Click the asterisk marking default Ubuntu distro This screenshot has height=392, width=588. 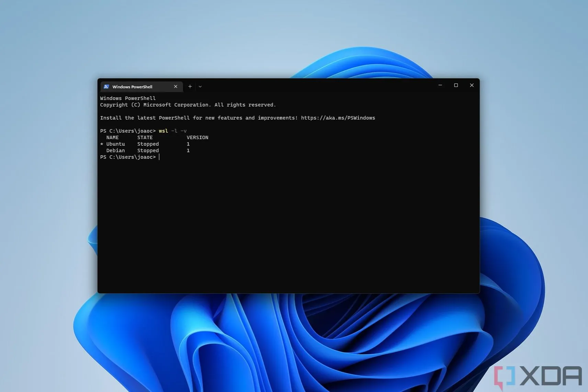click(102, 144)
